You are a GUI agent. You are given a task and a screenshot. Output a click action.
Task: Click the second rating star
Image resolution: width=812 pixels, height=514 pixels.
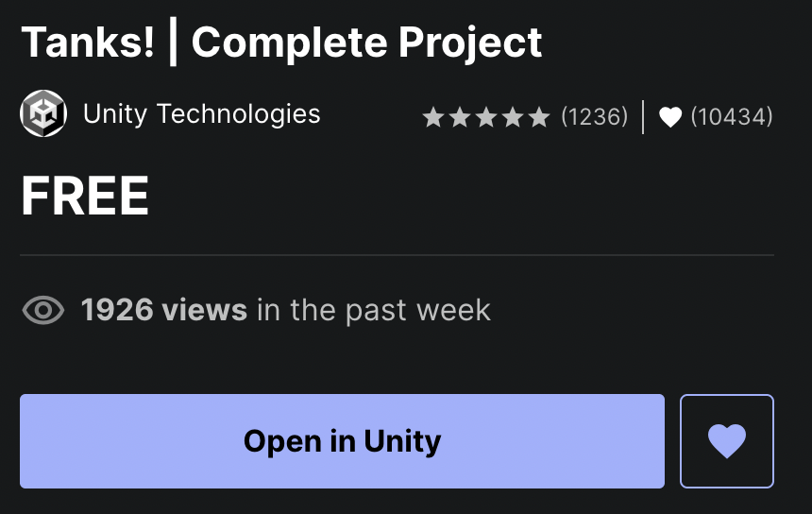tap(460, 117)
